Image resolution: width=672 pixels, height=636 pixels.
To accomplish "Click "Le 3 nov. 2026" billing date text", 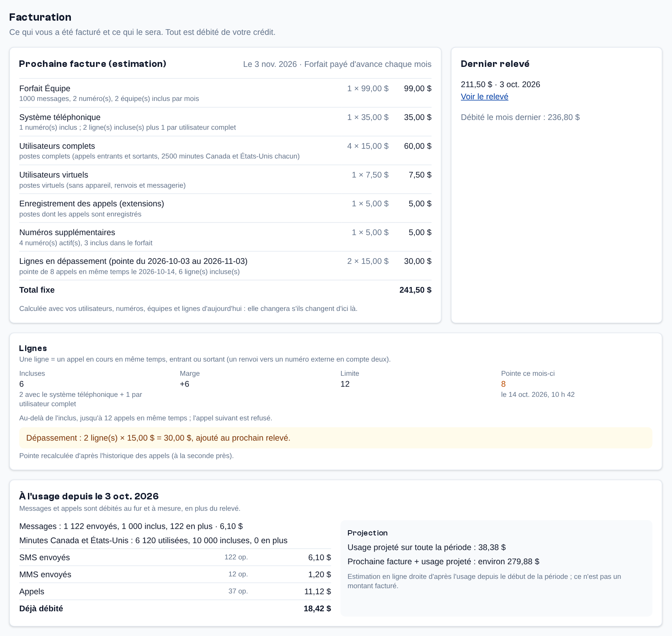I will pos(270,64).
